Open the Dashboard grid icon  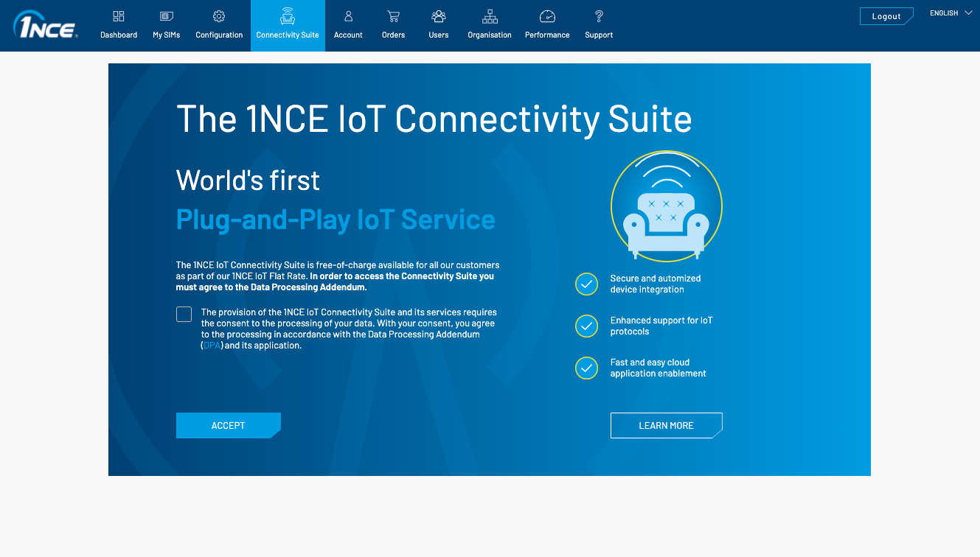click(x=119, y=16)
